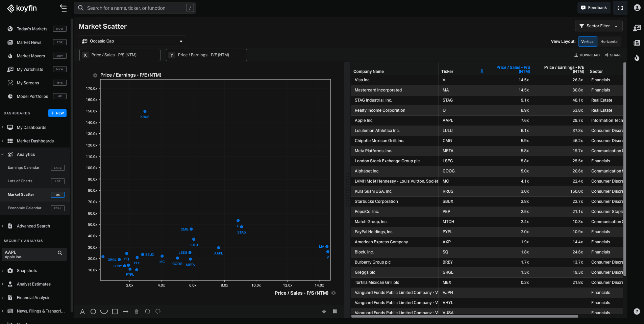Click the sort arrow on the P/S column
Viewport: 644px width, 324px height.
(x=482, y=71)
